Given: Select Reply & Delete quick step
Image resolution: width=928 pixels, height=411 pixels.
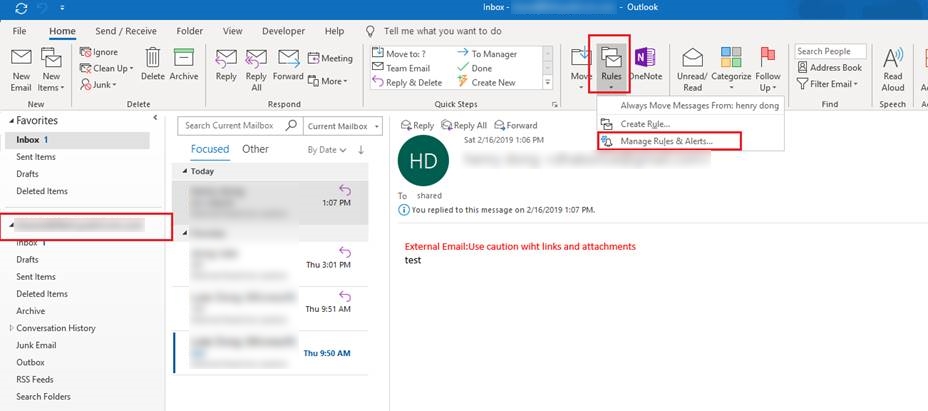Looking at the screenshot, I should (407, 82).
